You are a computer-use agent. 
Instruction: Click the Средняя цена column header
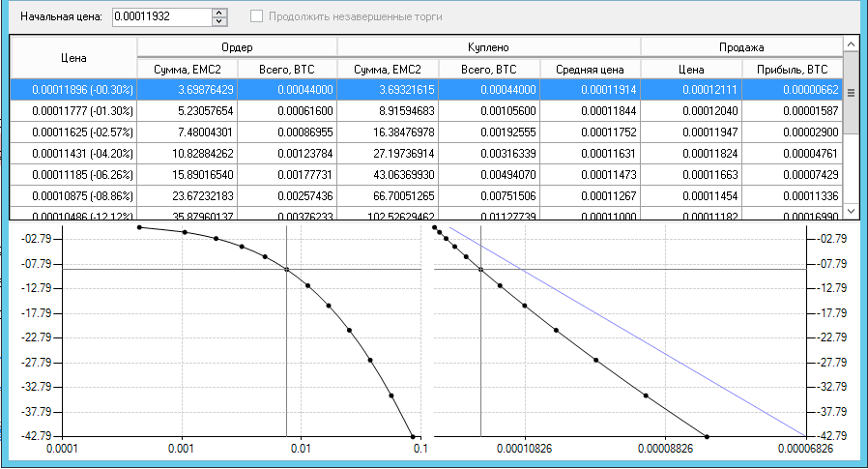click(590, 69)
